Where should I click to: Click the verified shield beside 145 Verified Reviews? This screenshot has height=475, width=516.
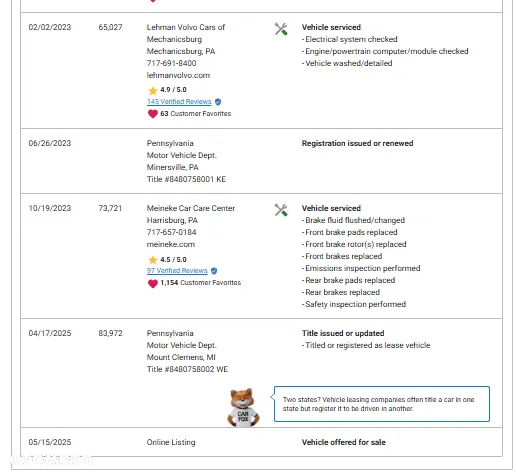(x=218, y=102)
